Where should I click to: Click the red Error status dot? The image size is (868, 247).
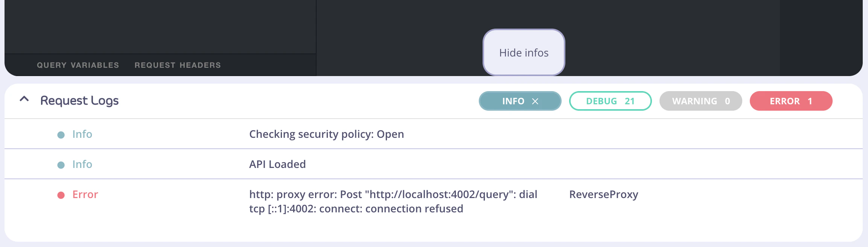(x=61, y=195)
